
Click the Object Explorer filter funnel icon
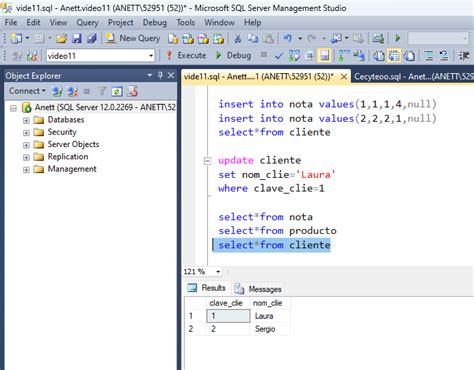tap(102, 91)
